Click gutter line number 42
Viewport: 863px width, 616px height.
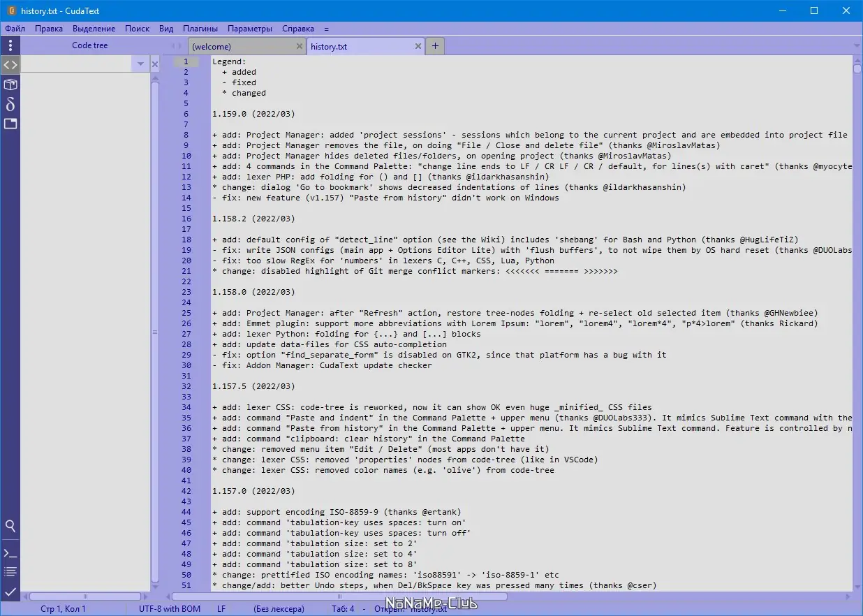click(x=186, y=491)
